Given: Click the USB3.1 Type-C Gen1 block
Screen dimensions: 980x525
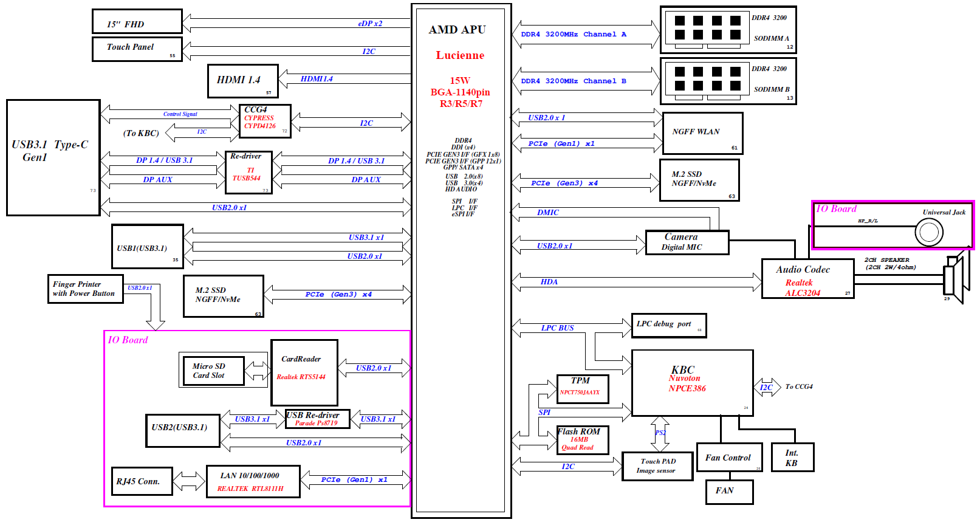Looking at the screenshot, I should pos(53,157).
